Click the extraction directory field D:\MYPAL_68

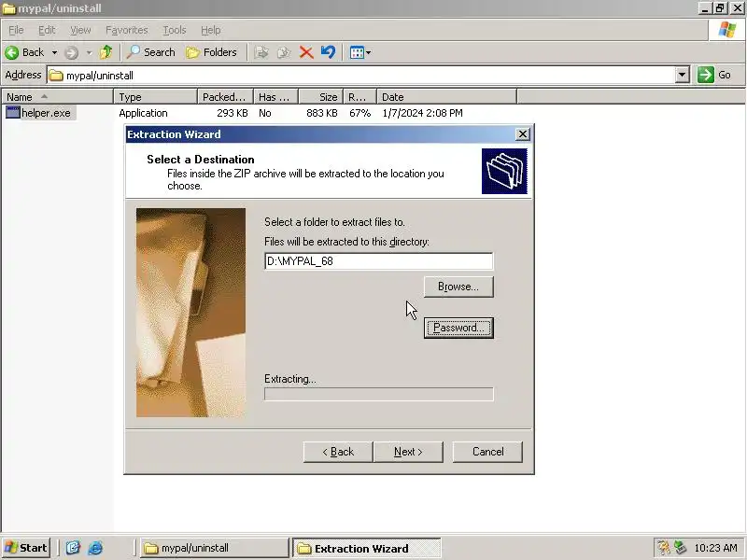tap(379, 261)
